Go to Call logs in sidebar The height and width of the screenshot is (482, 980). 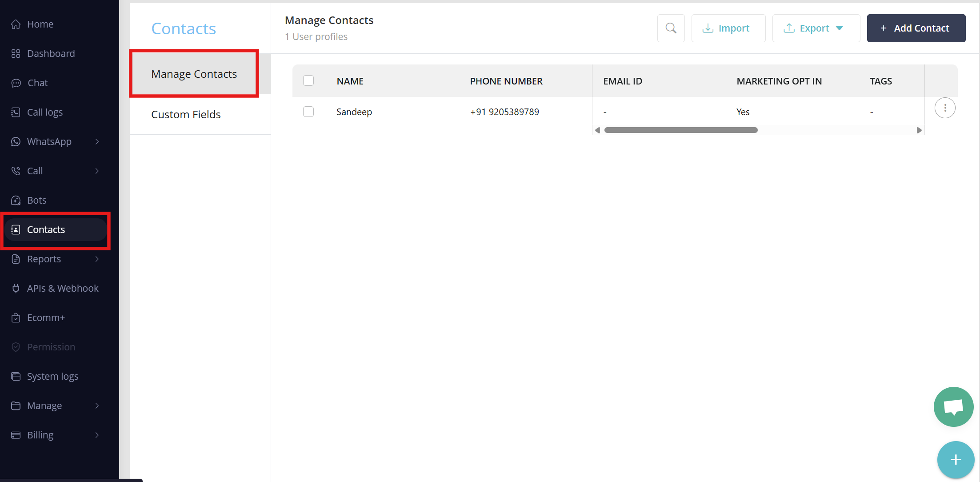44,112
